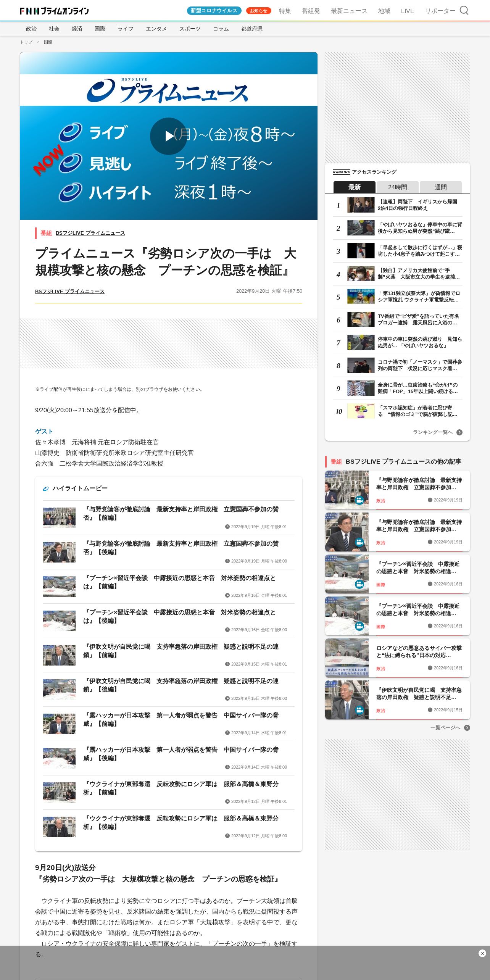Select スポーツ category
Viewport: 490px width, 980px height.
point(190,29)
